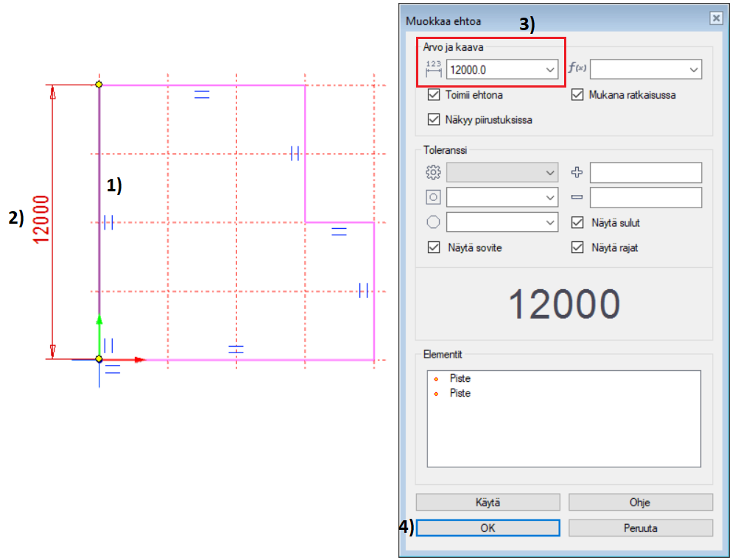The width and height of the screenshot is (732, 560).
Task: Click the Peruuta button
Action: point(640,528)
